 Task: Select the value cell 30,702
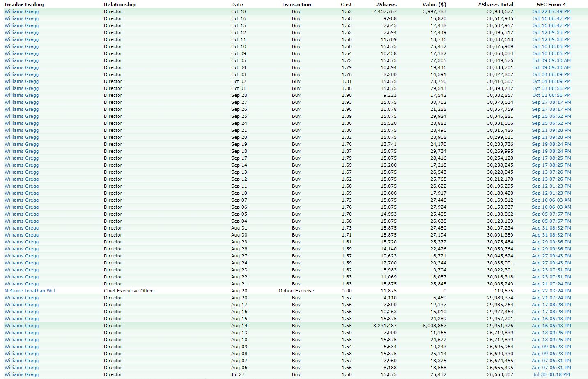(438, 102)
